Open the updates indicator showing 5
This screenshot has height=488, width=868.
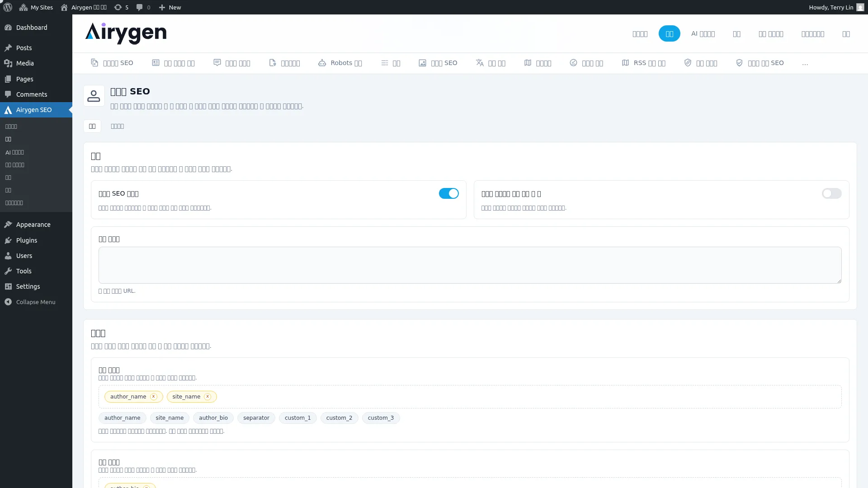[121, 7]
